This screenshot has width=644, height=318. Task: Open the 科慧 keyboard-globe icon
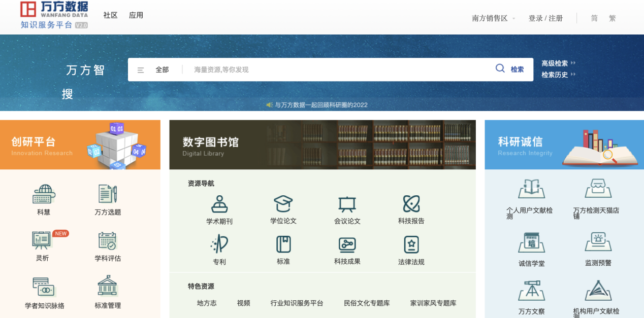[x=44, y=194]
